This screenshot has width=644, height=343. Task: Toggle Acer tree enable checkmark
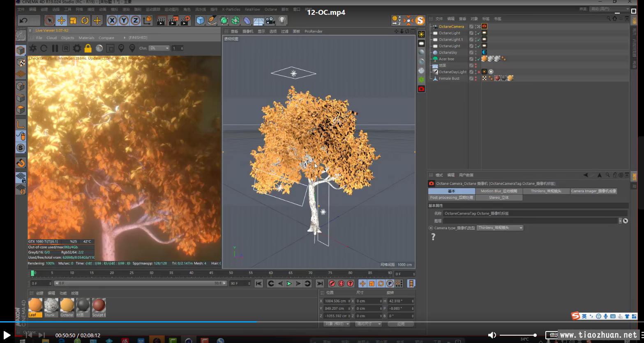[x=479, y=59]
